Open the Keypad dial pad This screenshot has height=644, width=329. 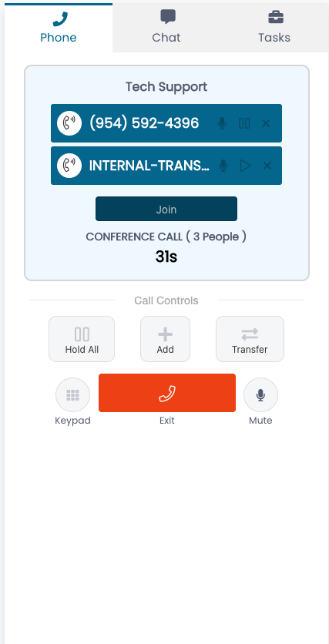(x=72, y=394)
